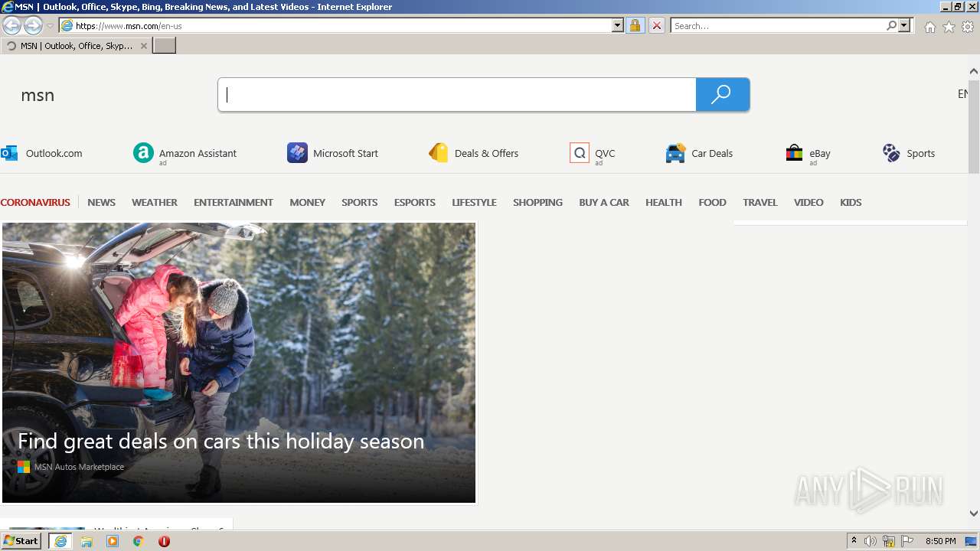Click the volume speaker tray icon
This screenshot has width=980, height=551.
pyautogui.click(x=871, y=541)
